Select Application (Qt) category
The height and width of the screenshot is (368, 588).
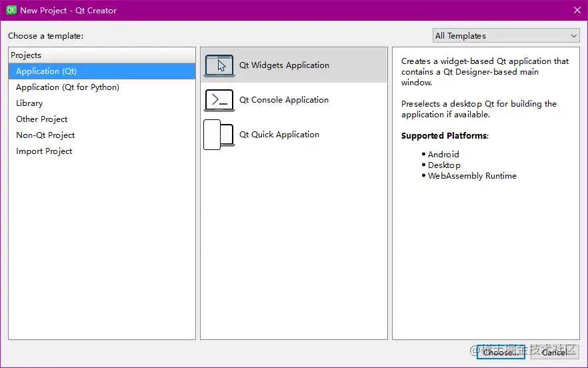click(102, 71)
